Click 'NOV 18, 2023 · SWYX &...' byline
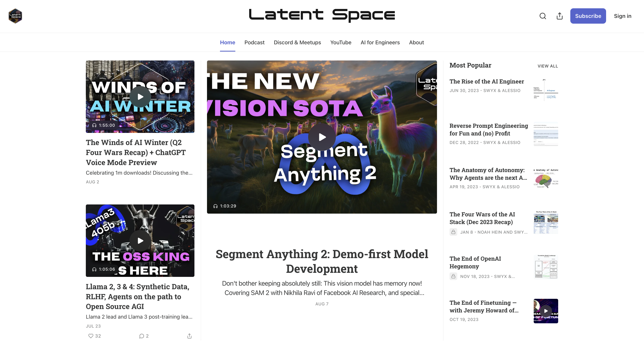 tap(487, 276)
